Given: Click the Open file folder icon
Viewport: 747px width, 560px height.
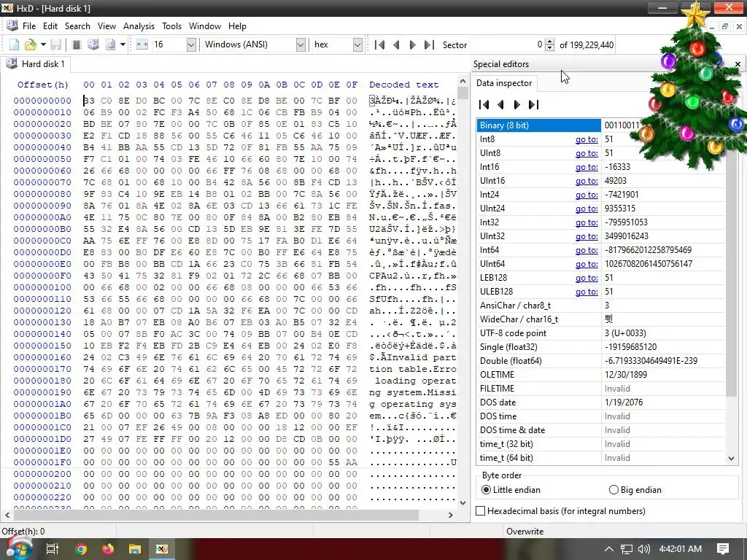Looking at the screenshot, I should (x=31, y=44).
